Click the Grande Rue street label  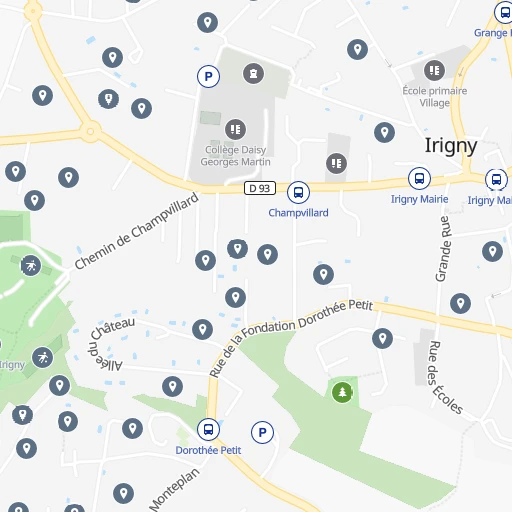click(444, 249)
